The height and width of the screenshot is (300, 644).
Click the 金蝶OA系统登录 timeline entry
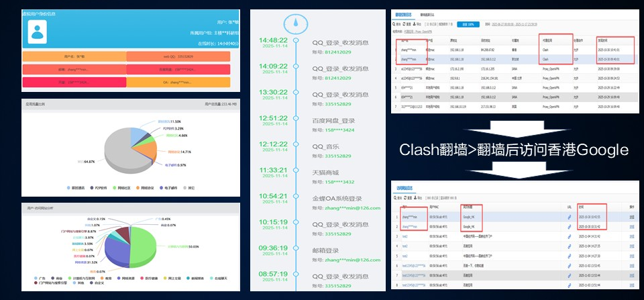click(337, 199)
